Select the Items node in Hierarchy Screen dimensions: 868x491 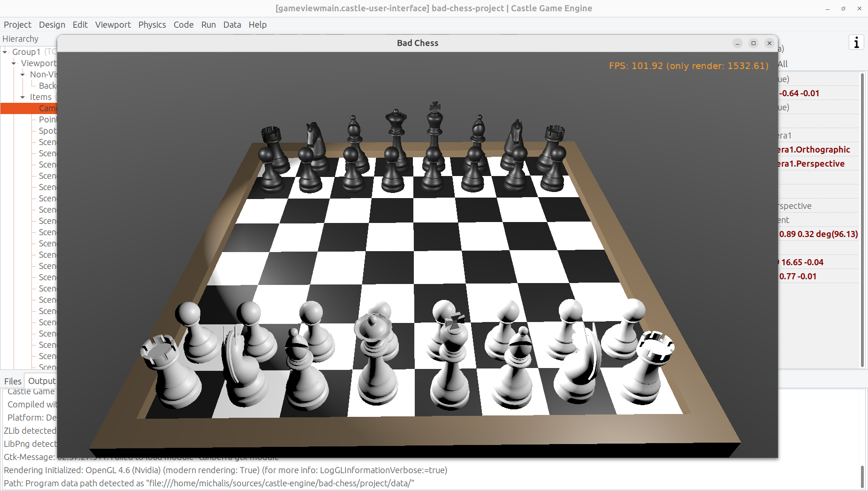pyautogui.click(x=41, y=97)
